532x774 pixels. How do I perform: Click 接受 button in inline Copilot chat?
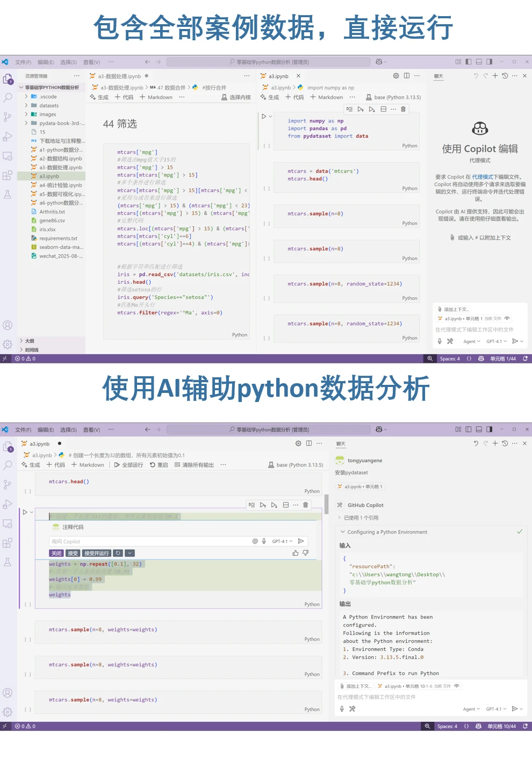pyautogui.click(x=73, y=553)
